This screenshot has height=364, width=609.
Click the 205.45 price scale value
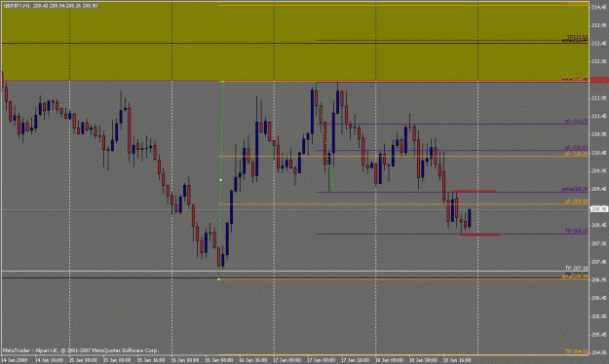(598, 335)
